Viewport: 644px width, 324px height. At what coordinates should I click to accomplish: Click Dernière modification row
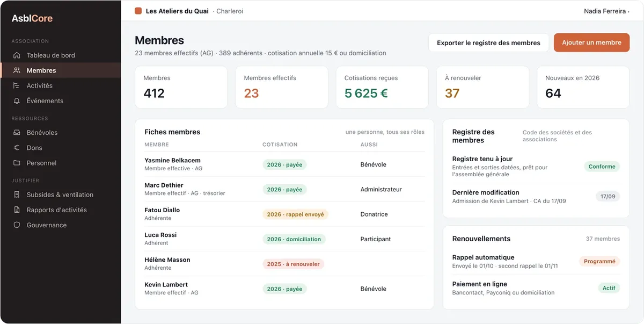click(536, 197)
